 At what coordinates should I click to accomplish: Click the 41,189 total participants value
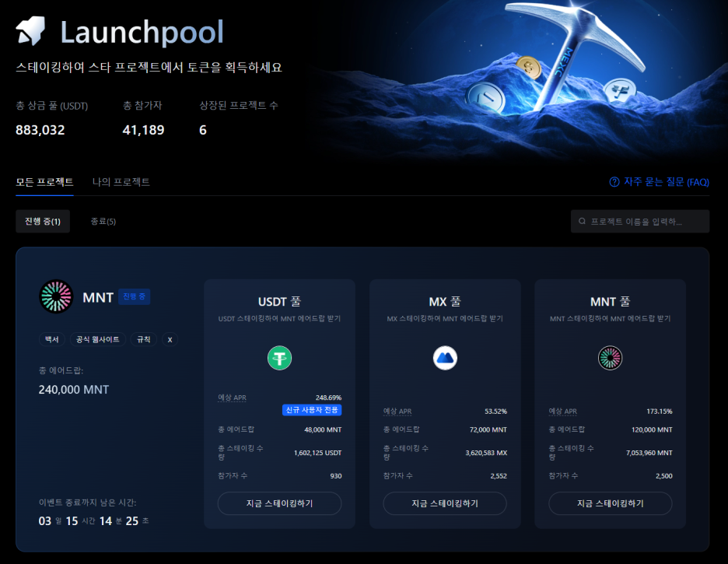[x=143, y=130]
